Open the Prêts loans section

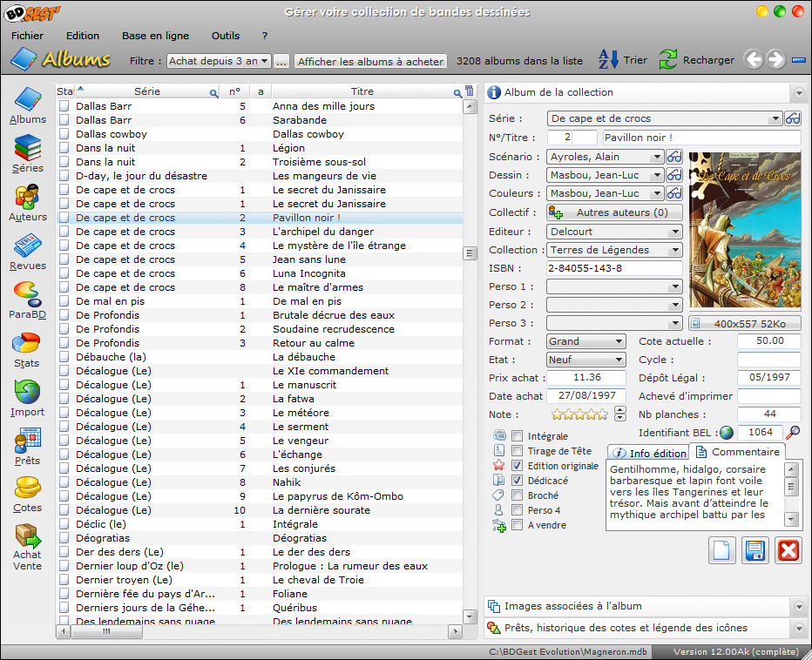pos(28,446)
